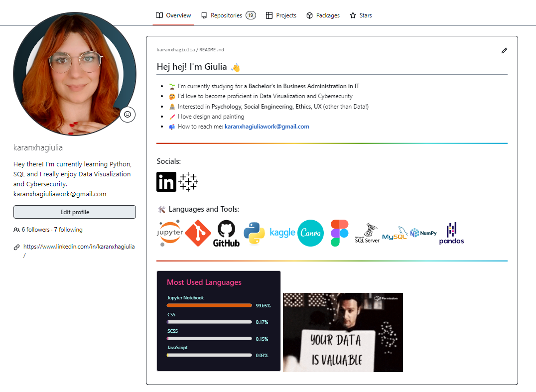
Task: Click the Canva logo icon
Action: click(x=310, y=233)
